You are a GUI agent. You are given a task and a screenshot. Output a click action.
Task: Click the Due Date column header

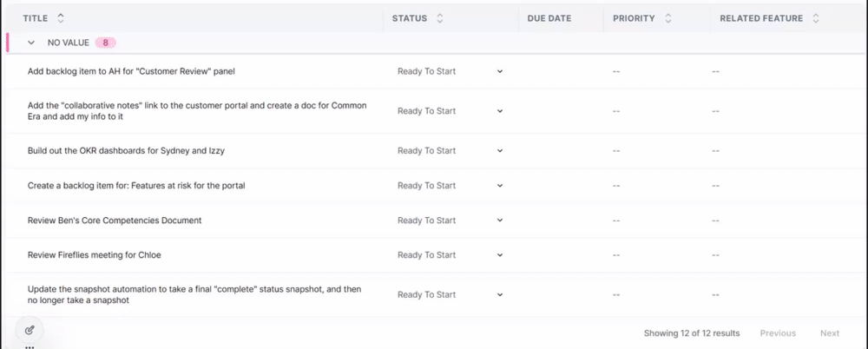(x=549, y=18)
